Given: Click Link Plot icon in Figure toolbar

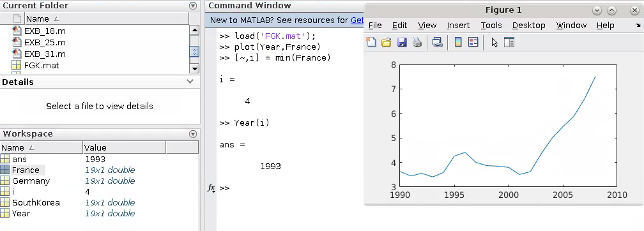Looking at the screenshot, I should [x=438, y=42].
